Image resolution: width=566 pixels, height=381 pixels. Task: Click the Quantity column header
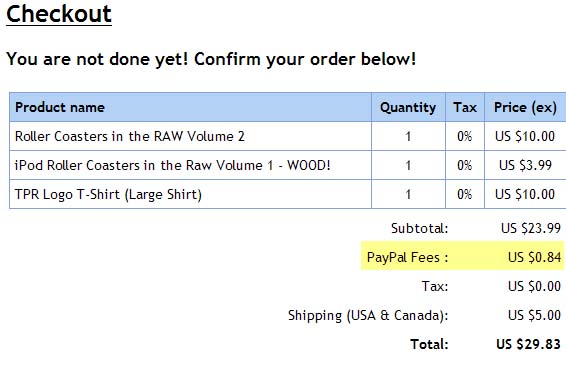click(408, 108)
